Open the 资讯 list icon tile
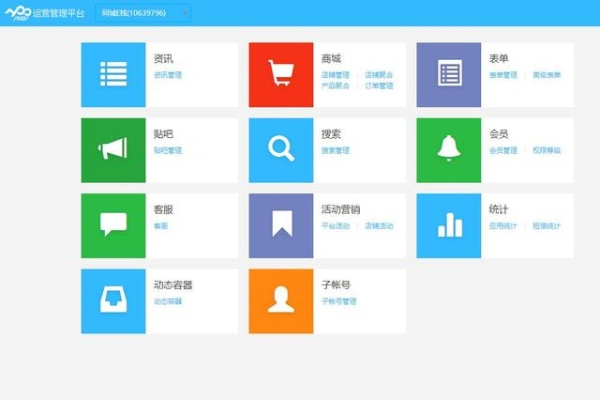The image size is (600, 400). 114,75
